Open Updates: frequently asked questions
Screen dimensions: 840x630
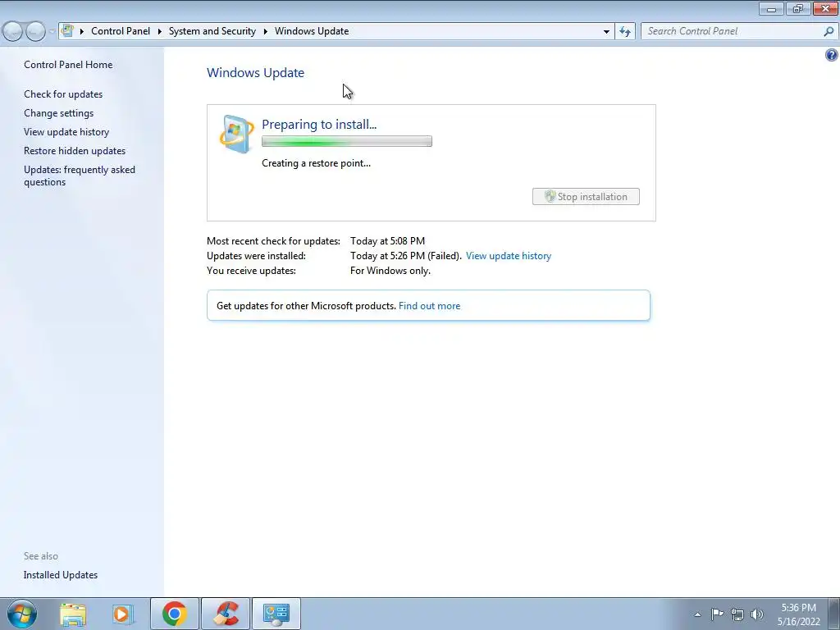tap(80, 176)
